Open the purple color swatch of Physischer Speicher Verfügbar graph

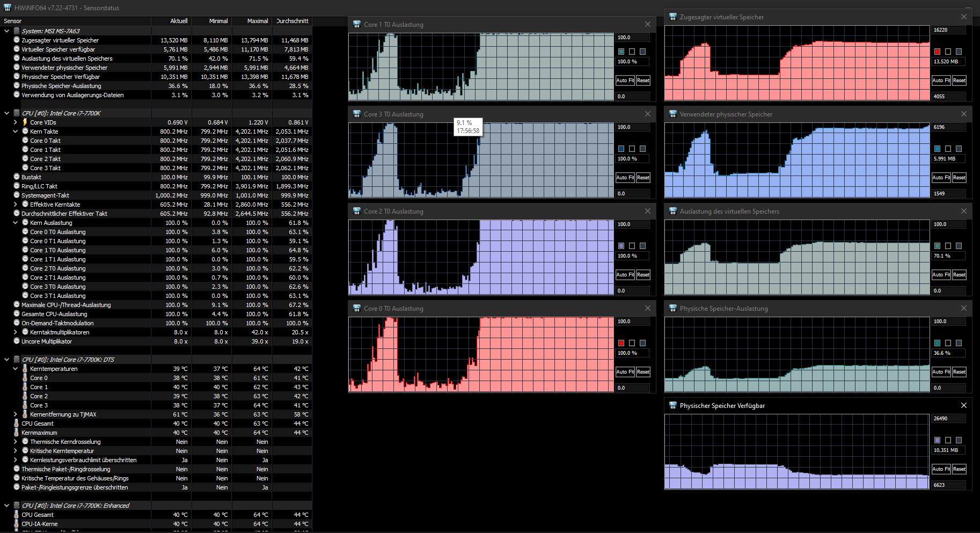tap(937, 440)
